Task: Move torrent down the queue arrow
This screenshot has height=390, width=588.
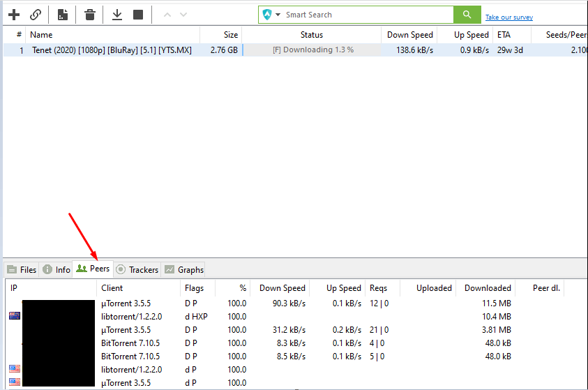Action: pos(183,15)
